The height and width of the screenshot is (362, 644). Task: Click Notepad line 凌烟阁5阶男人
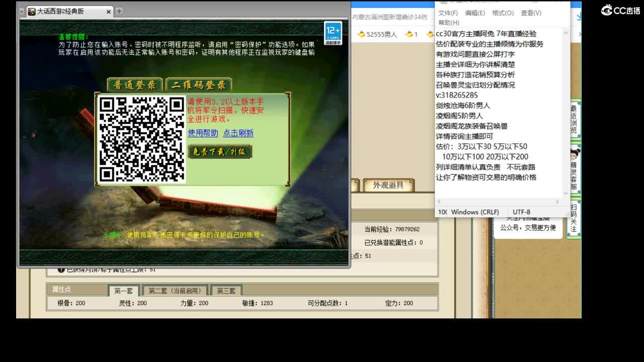click(x=459, y=116)
